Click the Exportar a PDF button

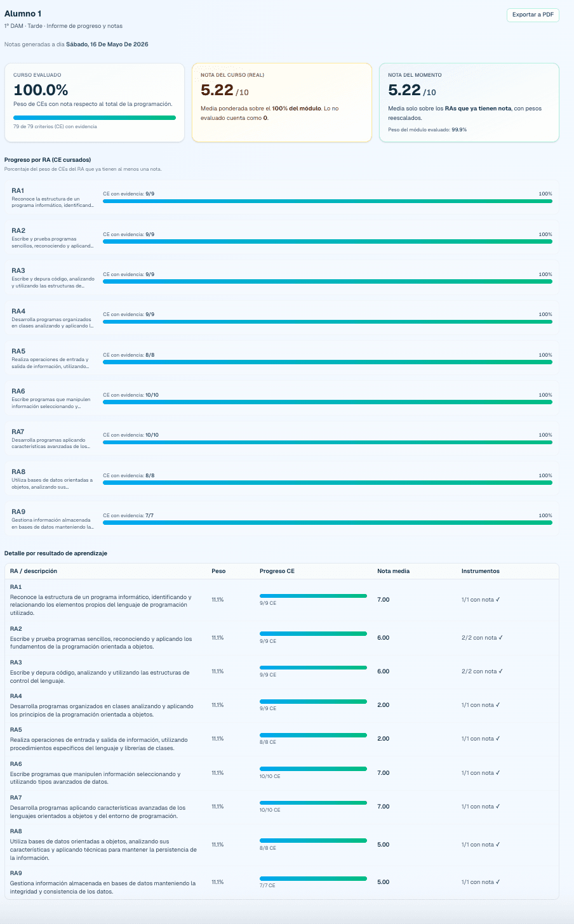[x=533, y=15]
